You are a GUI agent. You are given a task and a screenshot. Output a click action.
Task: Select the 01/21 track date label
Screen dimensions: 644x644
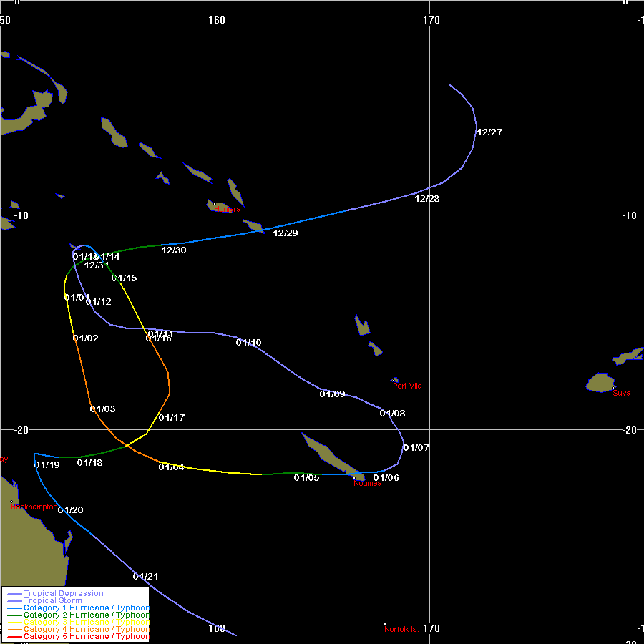coord(145,577)
